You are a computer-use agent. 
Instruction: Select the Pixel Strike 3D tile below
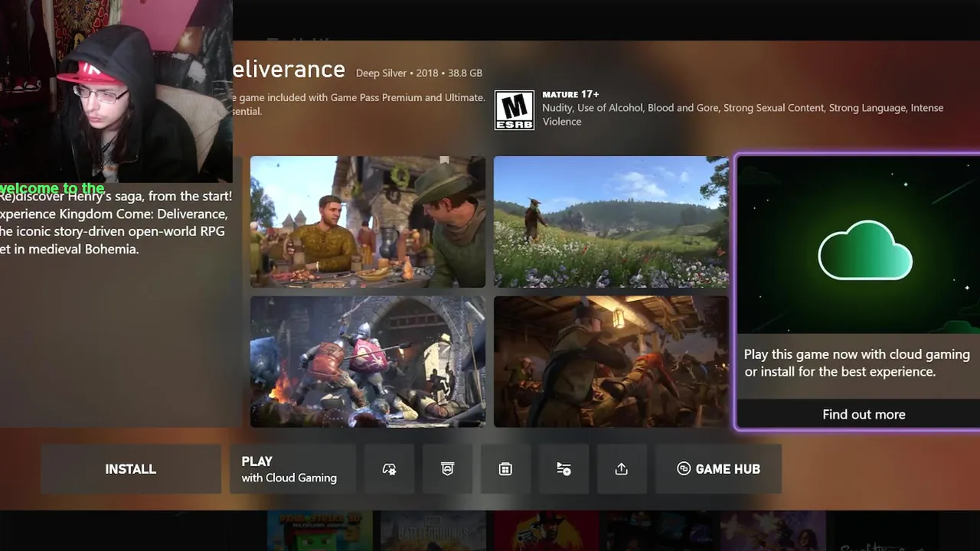pos(319,531)
